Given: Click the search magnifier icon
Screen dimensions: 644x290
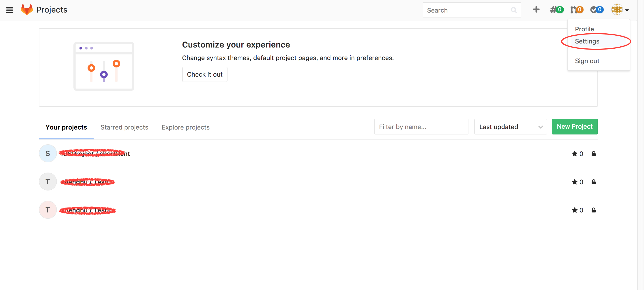Looking at the screenshot, I should point(513,10).
